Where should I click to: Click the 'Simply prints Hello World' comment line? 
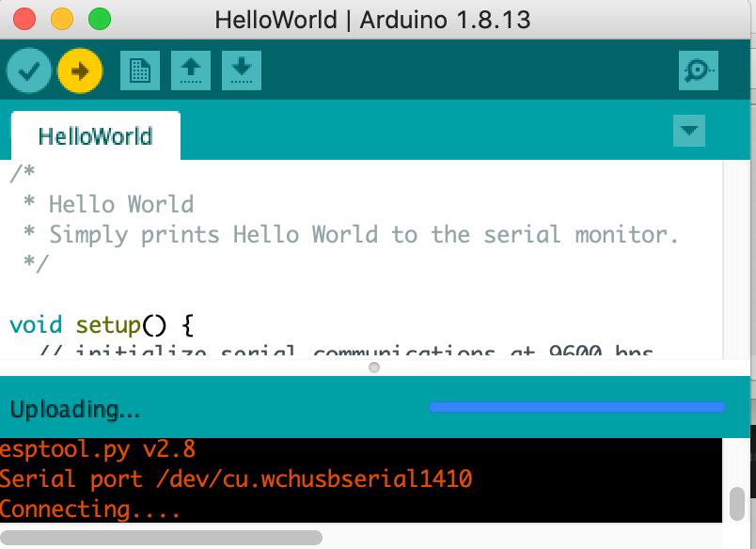pos(351,235)
